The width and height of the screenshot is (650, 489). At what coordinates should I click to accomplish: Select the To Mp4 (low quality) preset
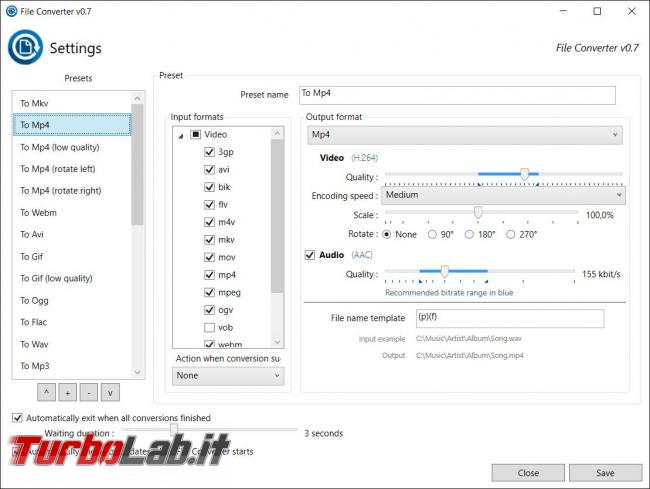pyautogui.click(x=72, y=147)
